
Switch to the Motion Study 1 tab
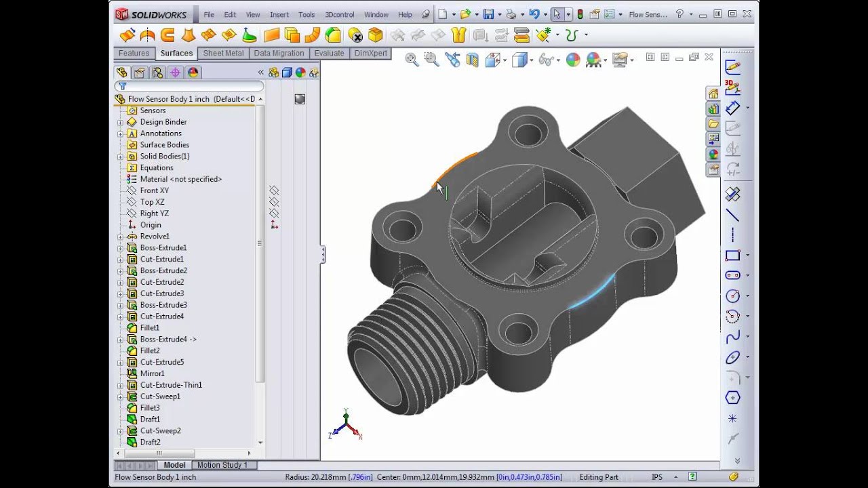(x=222, y=465)
